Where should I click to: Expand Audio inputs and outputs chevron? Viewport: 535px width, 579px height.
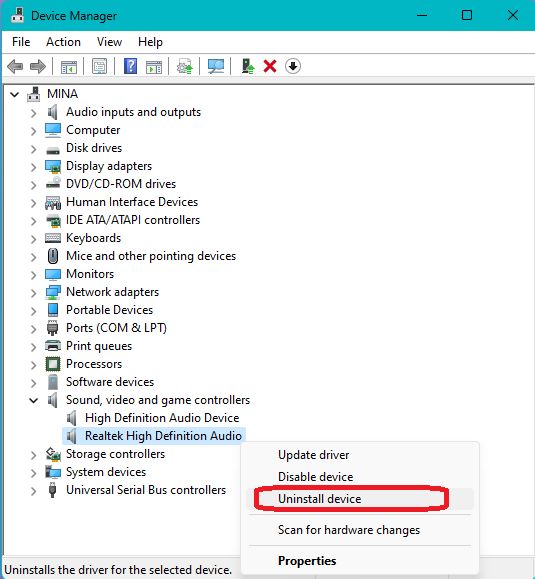(33, 113)
